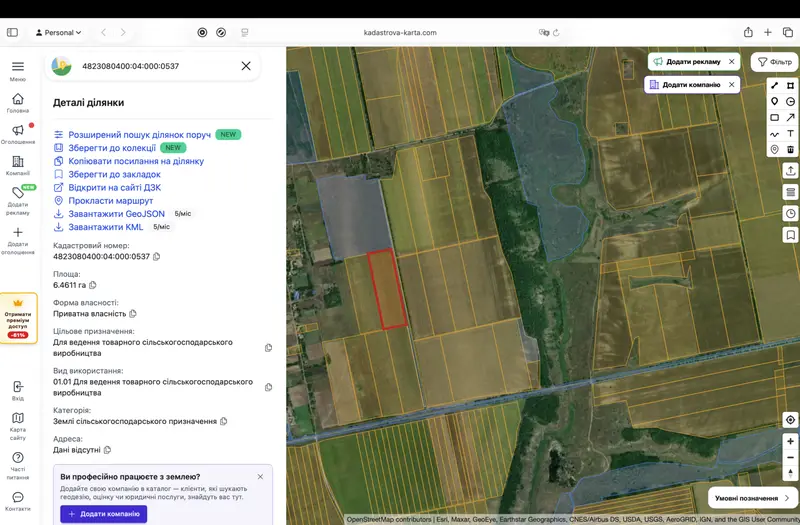Open the Фільтр map filter

pos(774,62)
